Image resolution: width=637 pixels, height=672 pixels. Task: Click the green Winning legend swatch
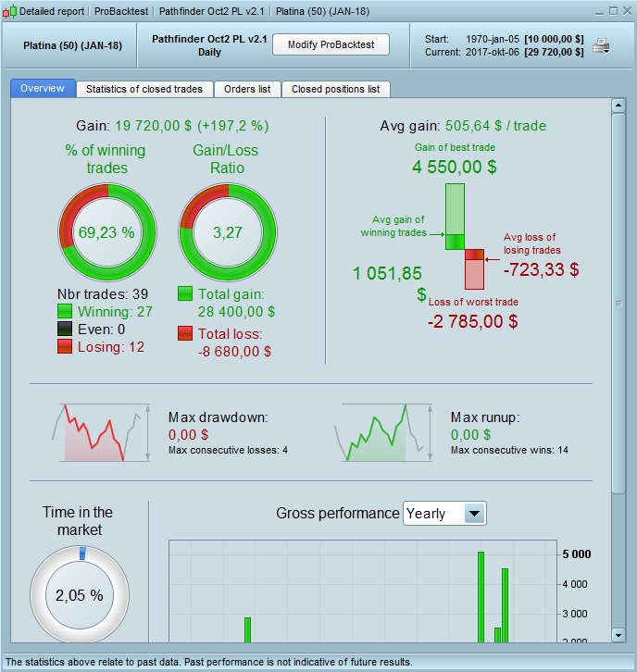[65, 311]
